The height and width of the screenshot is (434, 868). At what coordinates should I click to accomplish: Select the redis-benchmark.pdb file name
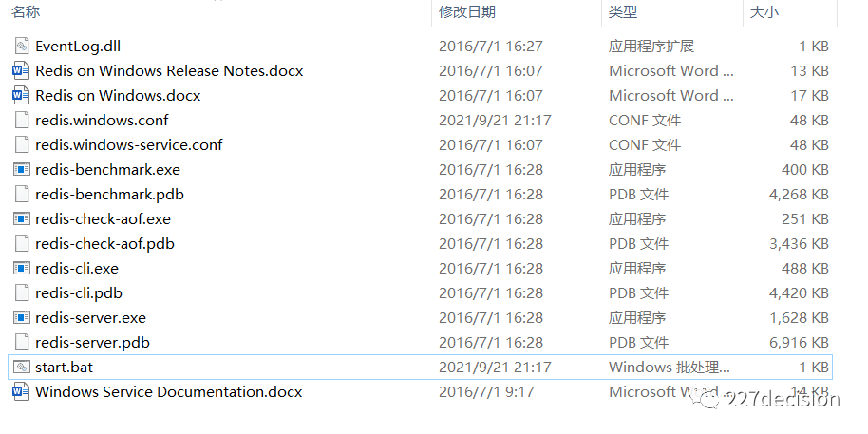pos(109,195)
